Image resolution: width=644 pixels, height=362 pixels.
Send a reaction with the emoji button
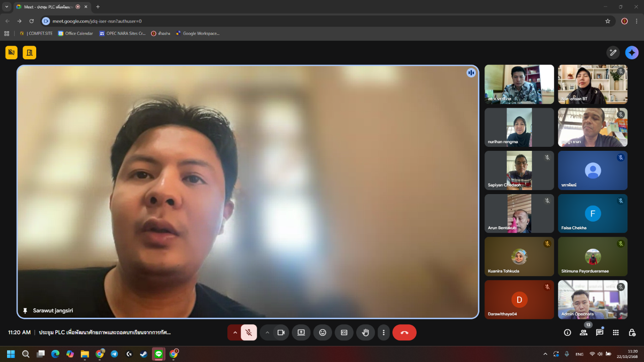[323, 332]
